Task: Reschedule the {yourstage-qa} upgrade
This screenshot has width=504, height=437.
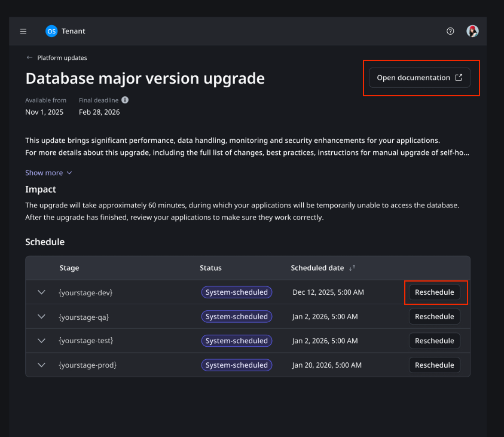Action: point(434,316)
